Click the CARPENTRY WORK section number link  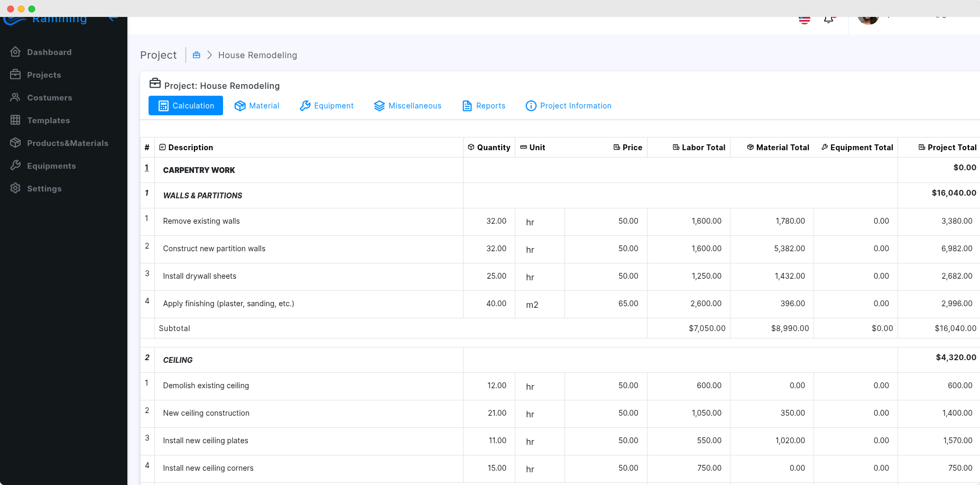[147, 168]
